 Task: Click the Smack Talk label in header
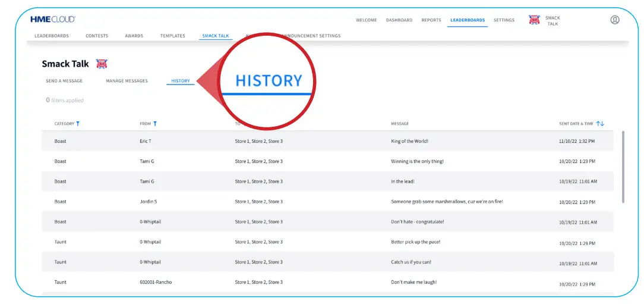coord(553,21)
